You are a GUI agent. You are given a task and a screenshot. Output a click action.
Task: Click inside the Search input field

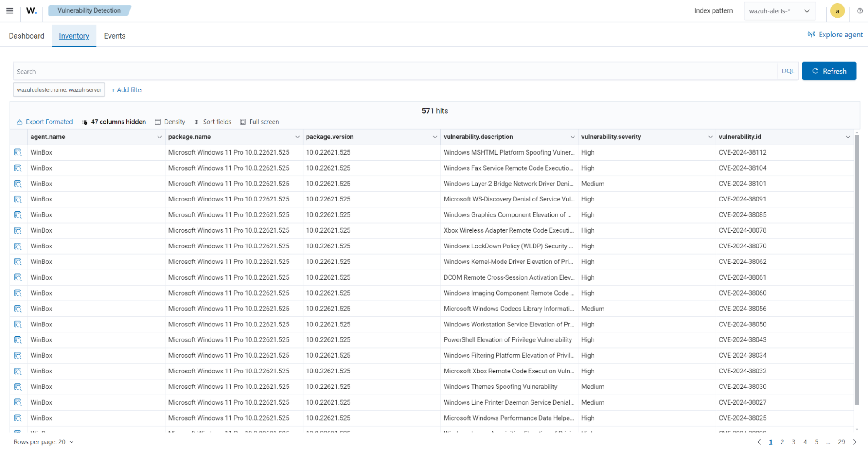[x=217, y=71]
